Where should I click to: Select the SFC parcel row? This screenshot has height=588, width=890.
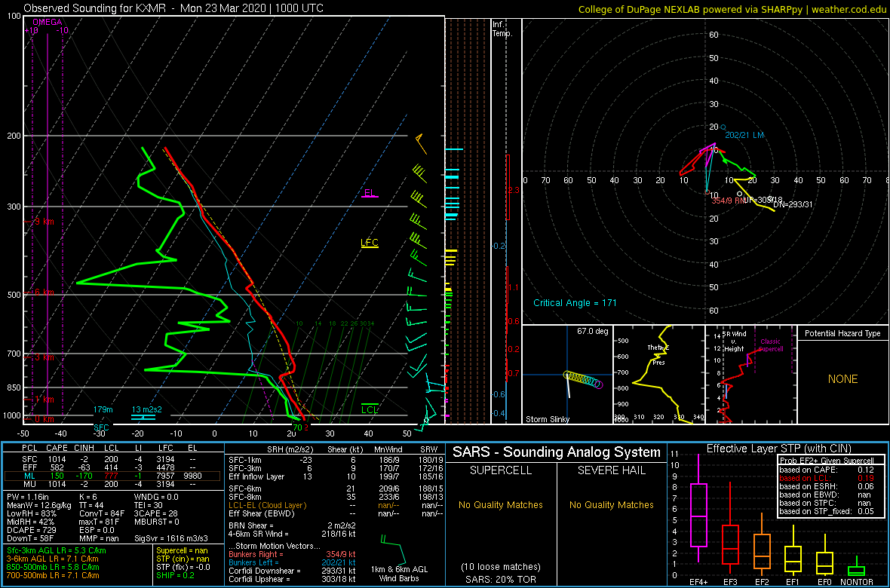113,458
